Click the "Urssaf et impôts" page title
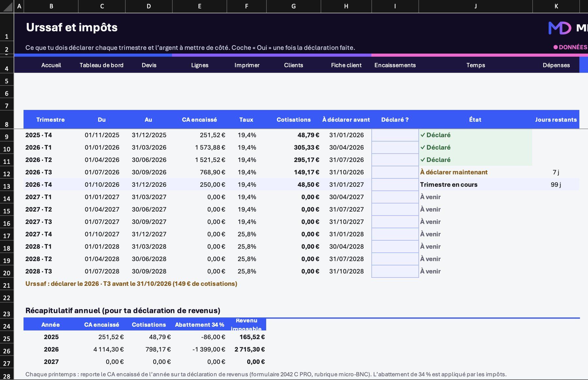The image size is (588, 380). (x=72, y=27)
